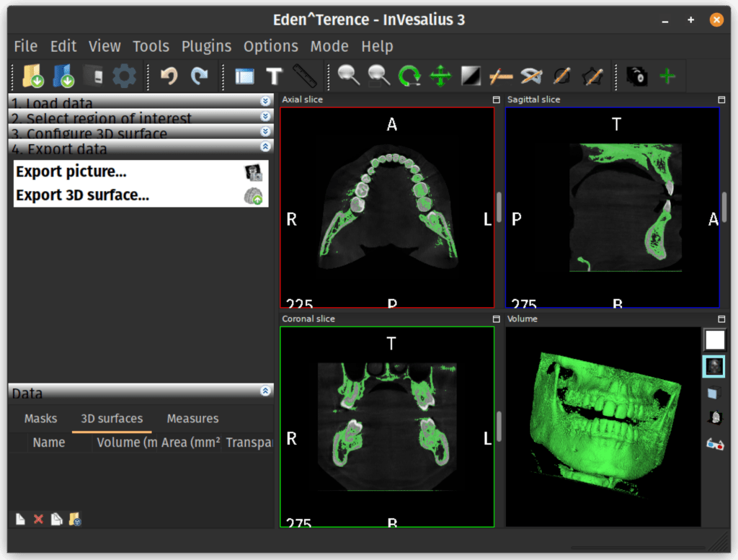
Task: Open the Tools menu
Action: pyautogui.click(x=151, y=46)
